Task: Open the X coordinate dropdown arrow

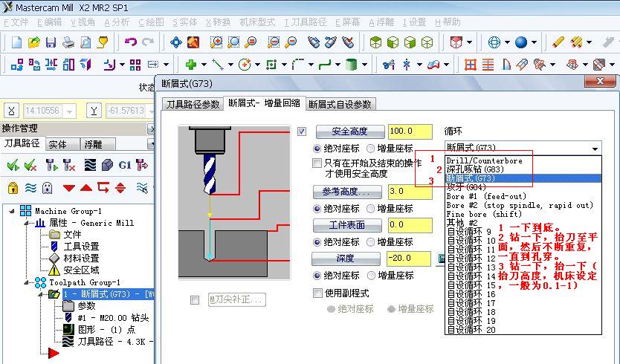Action: [x=70, y=111]
